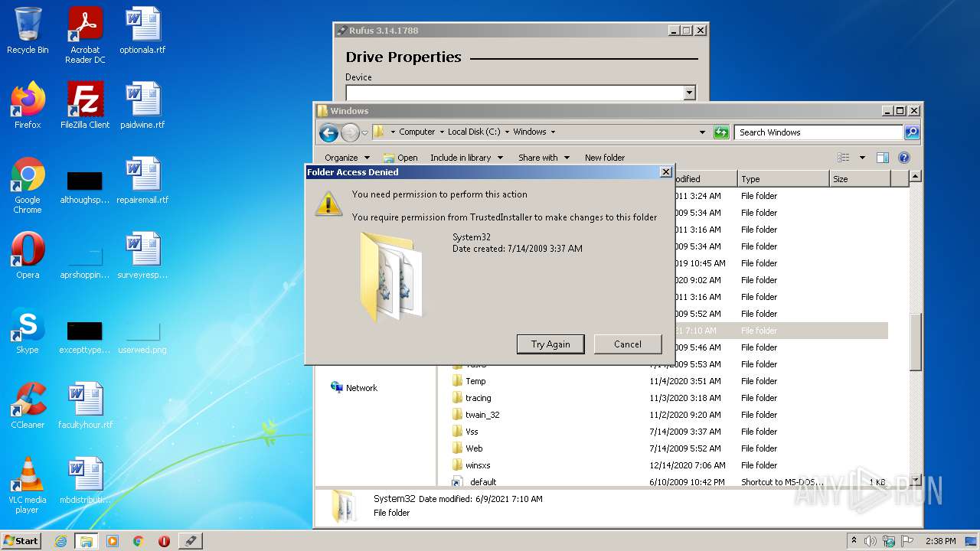Click the Action Center flag tray icon
The image size is (980, 551).
[x=907, y=541]
